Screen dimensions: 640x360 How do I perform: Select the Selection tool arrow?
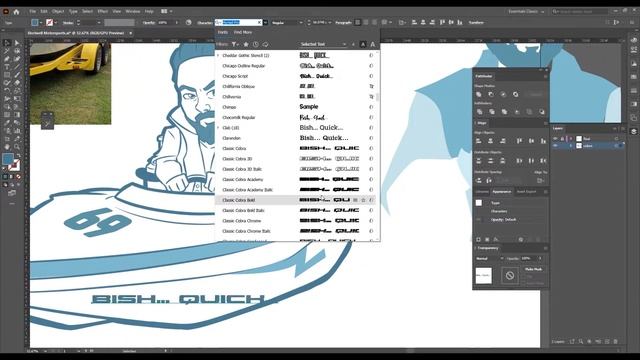[x=7, y=43]
